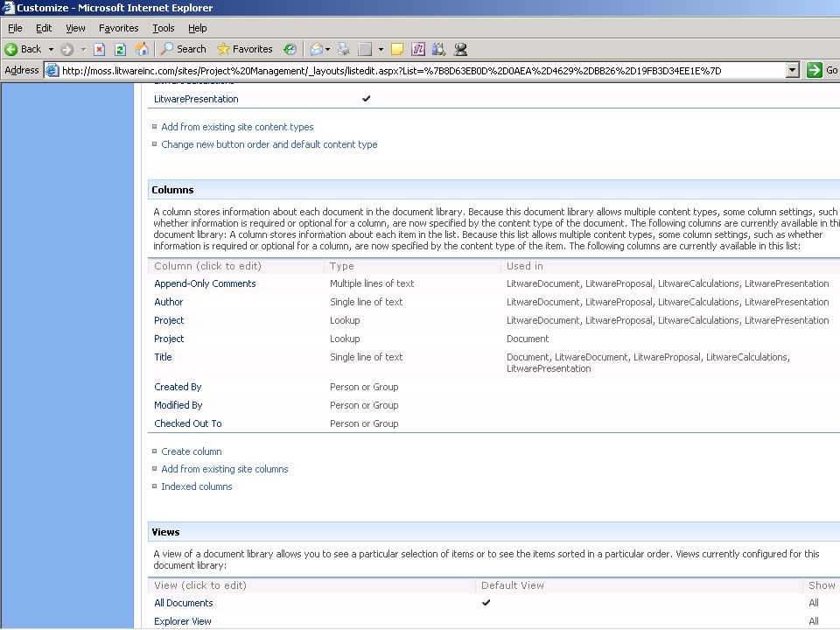This screenshot has height=630, width=840.
Task: Stop page loading with the Stop icon
Action: coord(99,49)
